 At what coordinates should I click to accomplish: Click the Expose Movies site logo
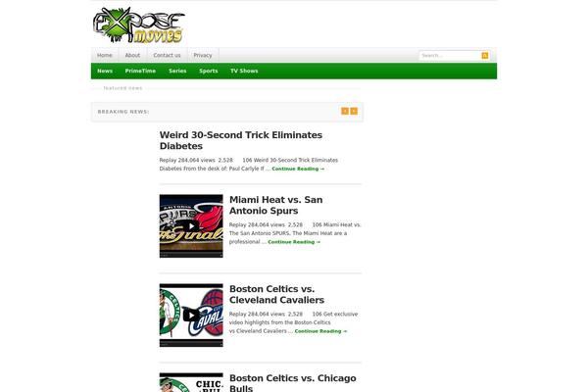click(139, 25)
